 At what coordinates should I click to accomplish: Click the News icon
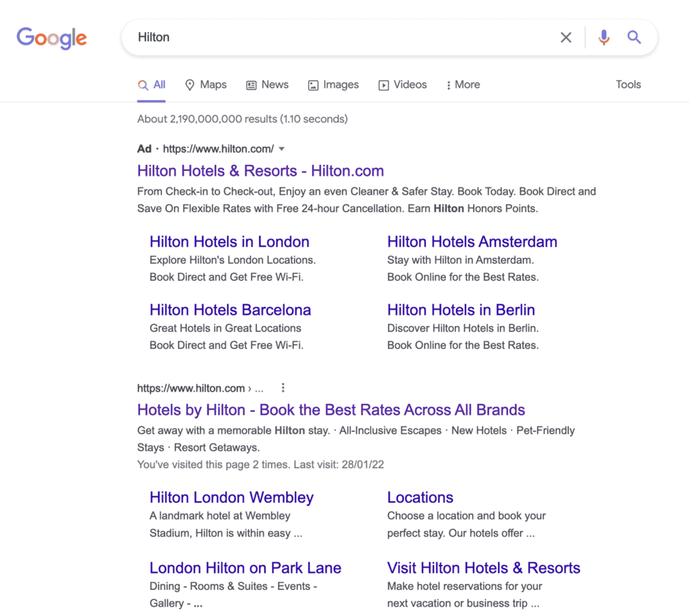tap(252, 85)
